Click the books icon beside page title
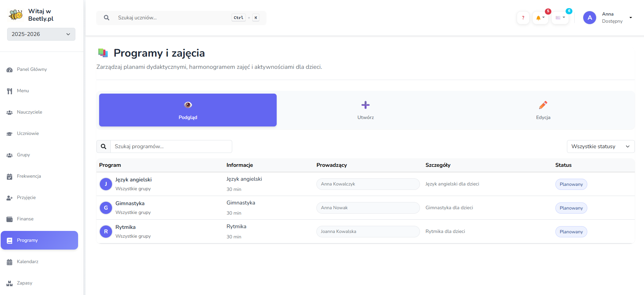 (x=103, y=53)
